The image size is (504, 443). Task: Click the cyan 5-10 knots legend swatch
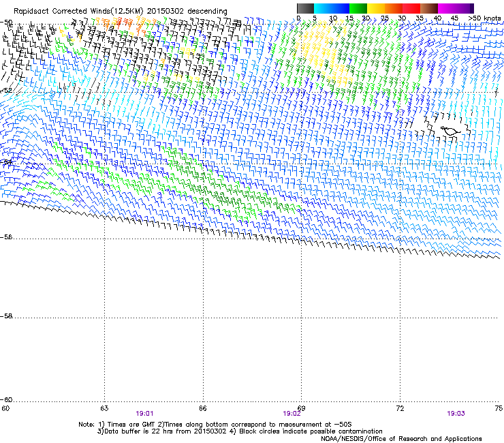(323, 8)
